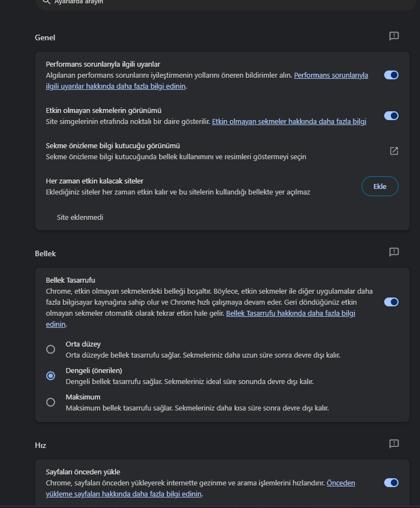Click Önceden yükleme sayfaları hakkında info link
Viewport: 420px width, 508px height.
340,483
